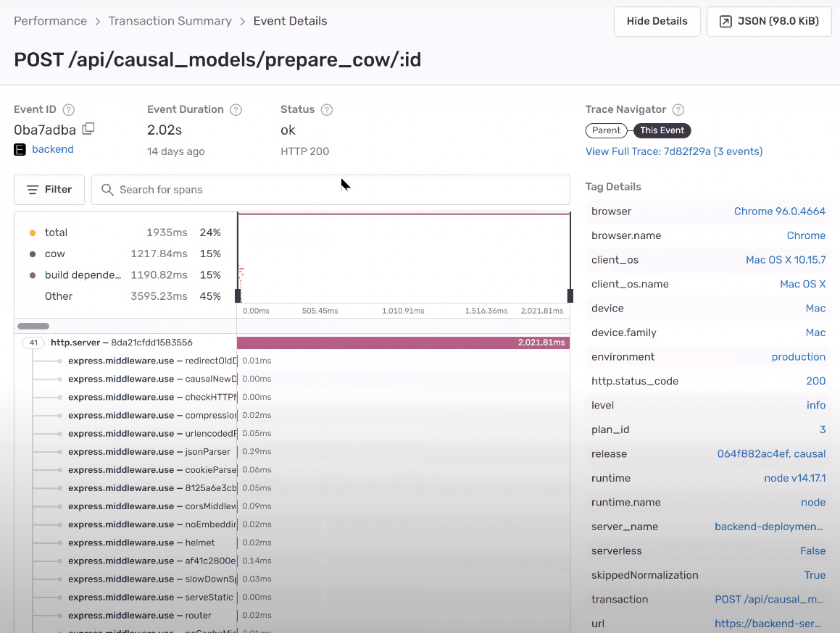840x633 pixels.
Task: Click the help icon beside Status
Action: tap(327, 110)
